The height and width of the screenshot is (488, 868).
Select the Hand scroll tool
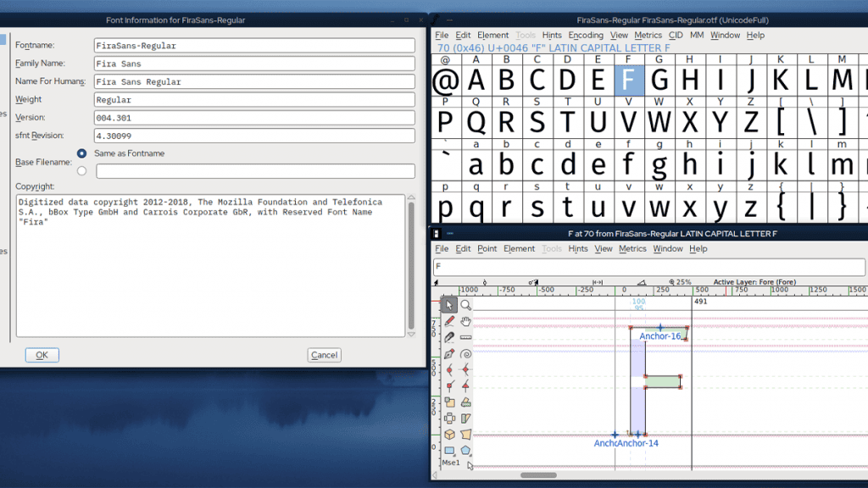(x=464, y=322)
